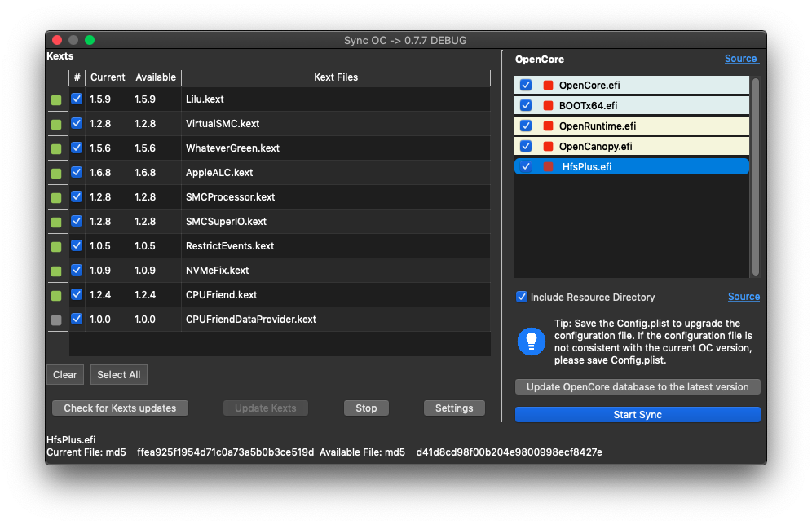Select the Lilu.kext file name
812x525 pixels.
tap(205, 99)
